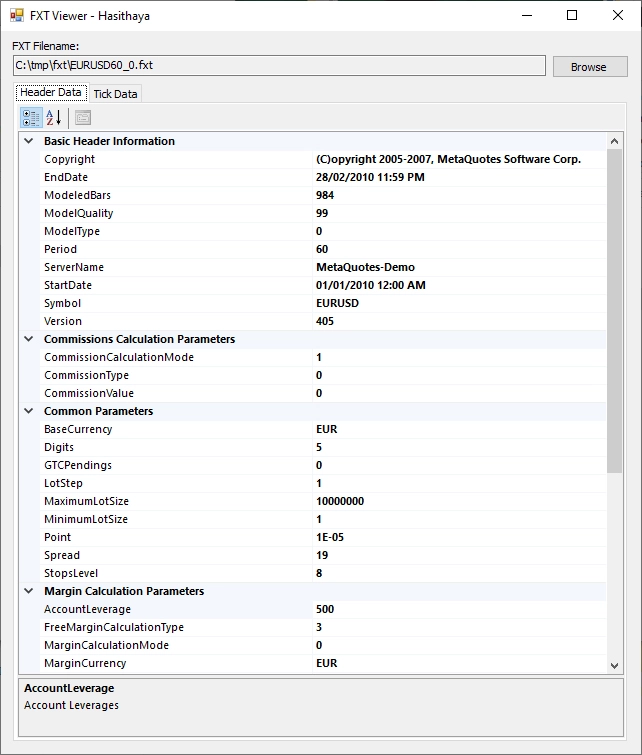Click the StopsLevel value 8
Image resolution: width=642 pixels, height=755 pixels.
pyautogui.click(x=319, y=573)
